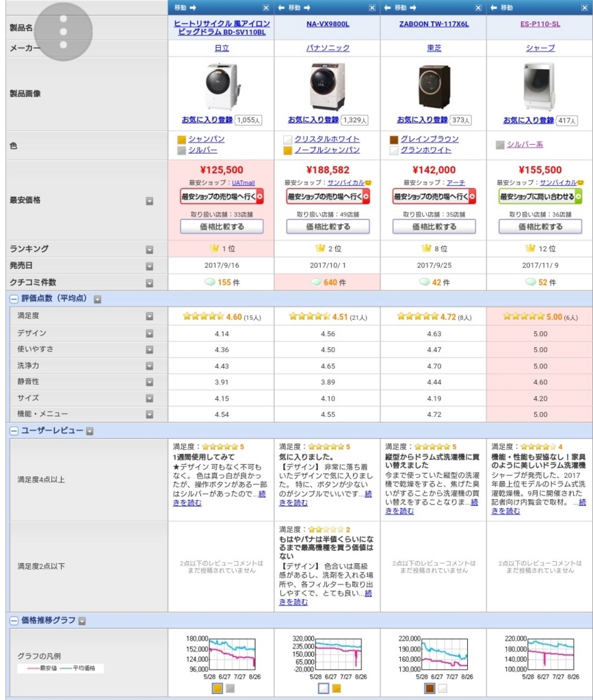Remove the Hitachi BD-SV110BL column
The height and width of the screenshot is (700, 593).
point(266,8)
